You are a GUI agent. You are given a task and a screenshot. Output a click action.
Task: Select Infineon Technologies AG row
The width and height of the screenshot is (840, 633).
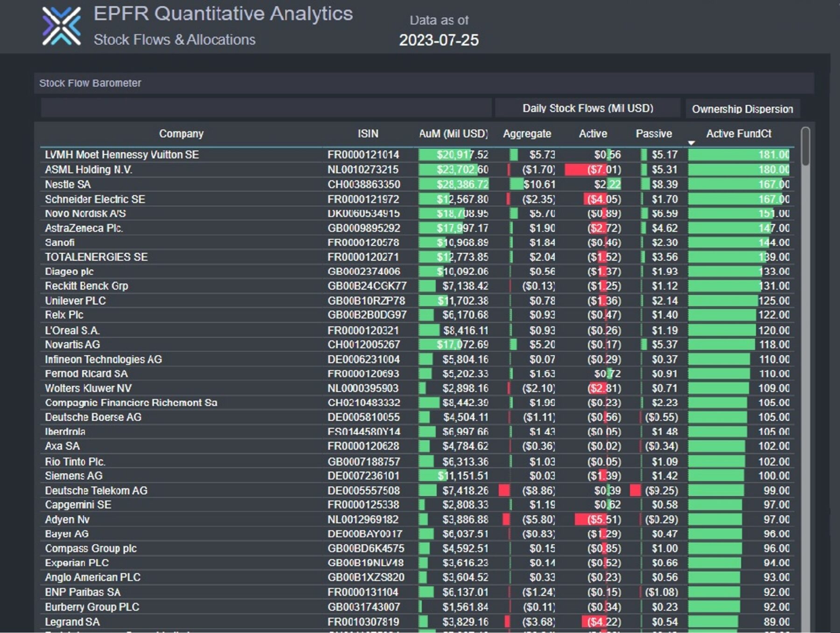(417, 359)
